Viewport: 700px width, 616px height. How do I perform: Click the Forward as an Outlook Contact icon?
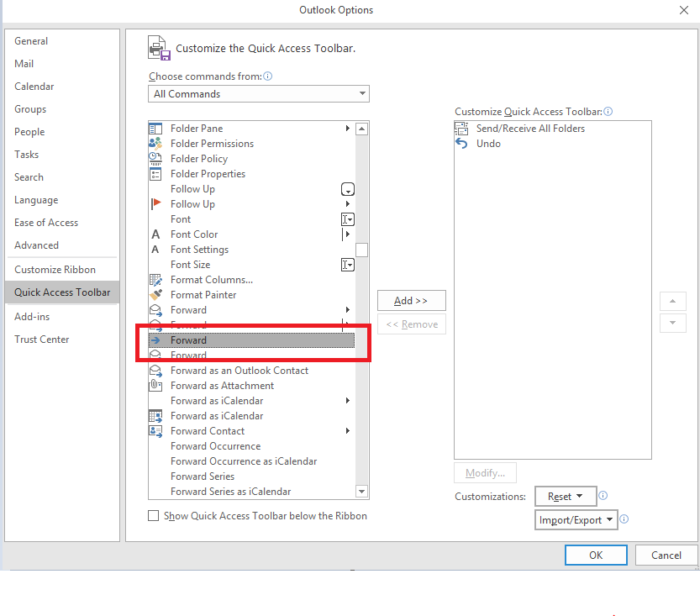pos(155,371)
